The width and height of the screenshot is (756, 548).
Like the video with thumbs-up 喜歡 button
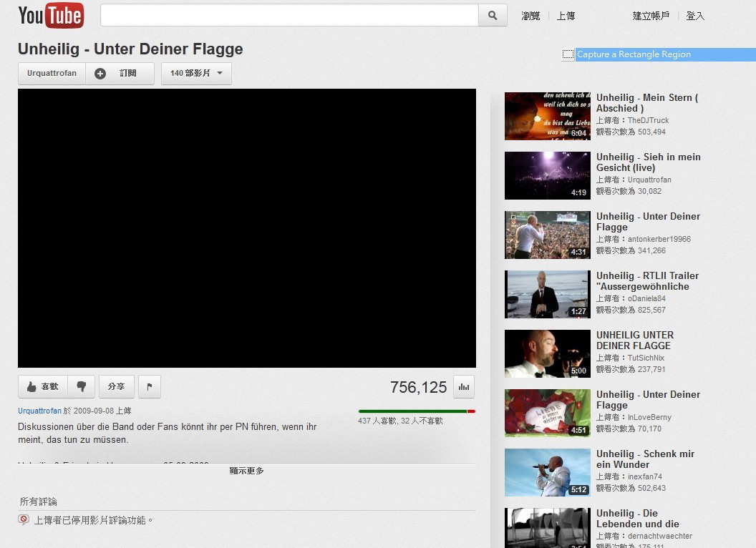[43, 386]
